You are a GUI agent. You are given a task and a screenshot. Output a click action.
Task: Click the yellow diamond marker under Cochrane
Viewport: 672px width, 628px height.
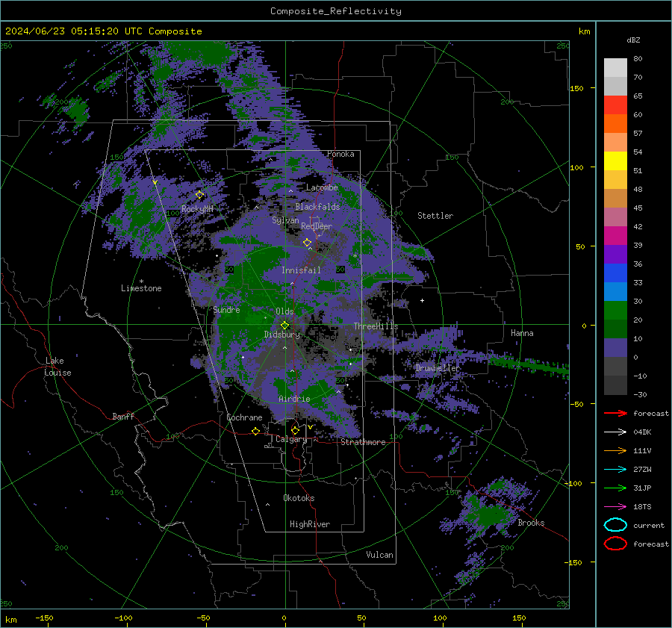256,432
